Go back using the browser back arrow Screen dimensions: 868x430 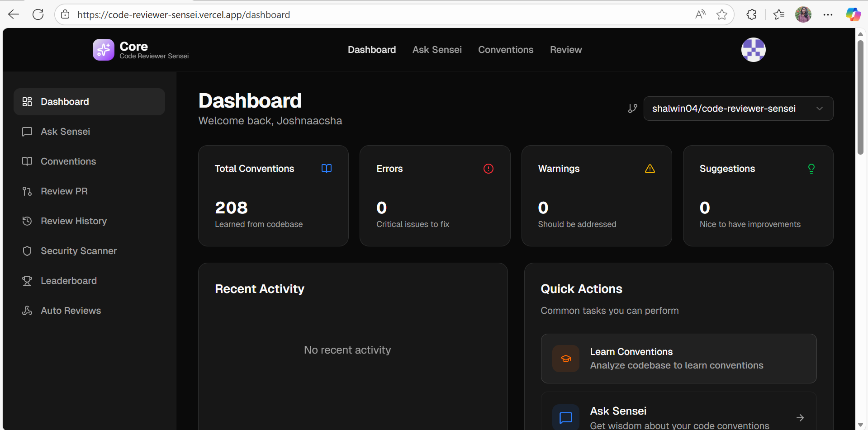tap(14, 14)
